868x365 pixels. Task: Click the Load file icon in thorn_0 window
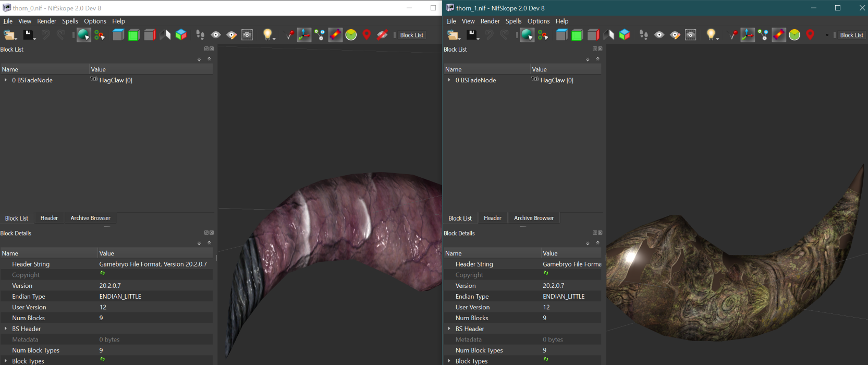tap(9, 35)
